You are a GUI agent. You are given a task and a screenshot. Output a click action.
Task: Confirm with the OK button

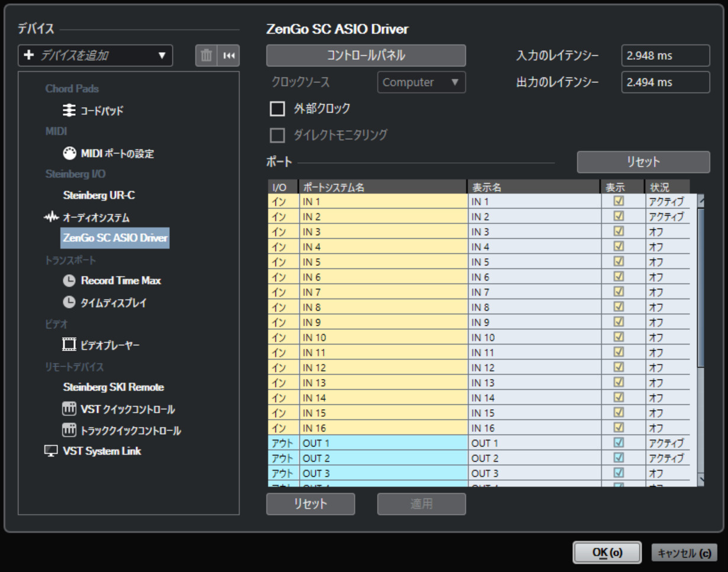[607, 552]
